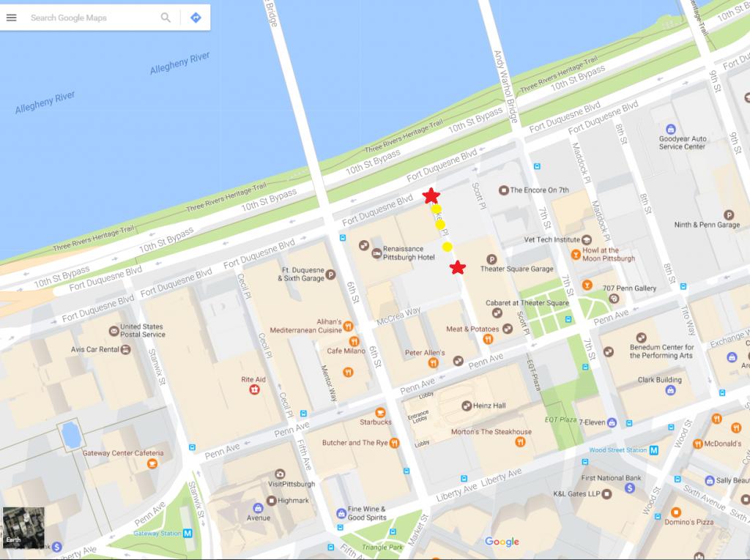Select the Heinz Hall venue marker
Image resolution: width=750 pixels, height=560 pixels.
pos(467,406)
